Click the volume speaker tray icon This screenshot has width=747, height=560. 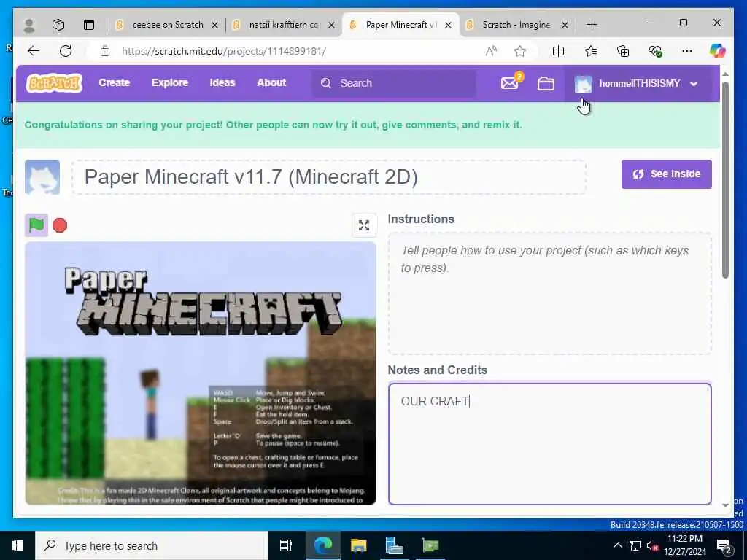click(x=652, y=546)
